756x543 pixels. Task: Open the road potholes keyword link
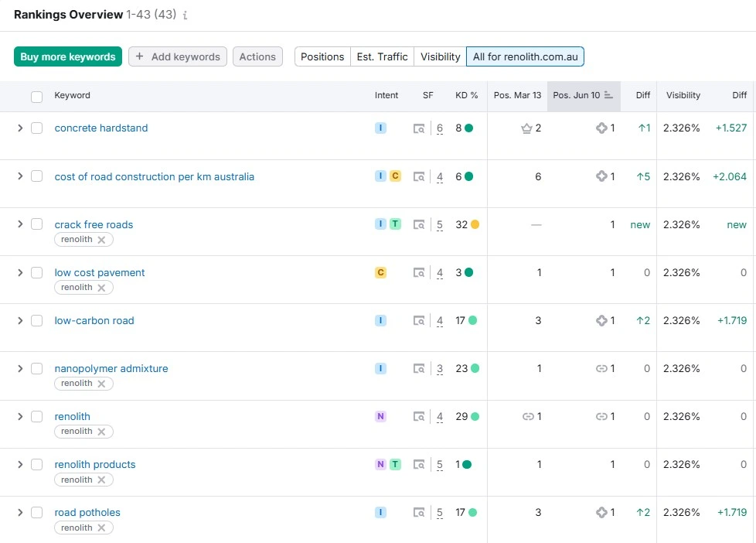tap(87, 512)
